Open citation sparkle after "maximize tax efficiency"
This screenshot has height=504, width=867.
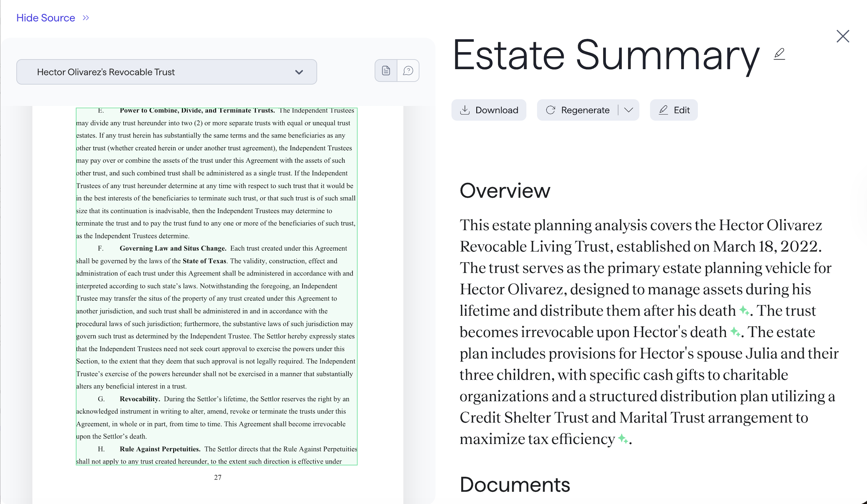[623, 438]
